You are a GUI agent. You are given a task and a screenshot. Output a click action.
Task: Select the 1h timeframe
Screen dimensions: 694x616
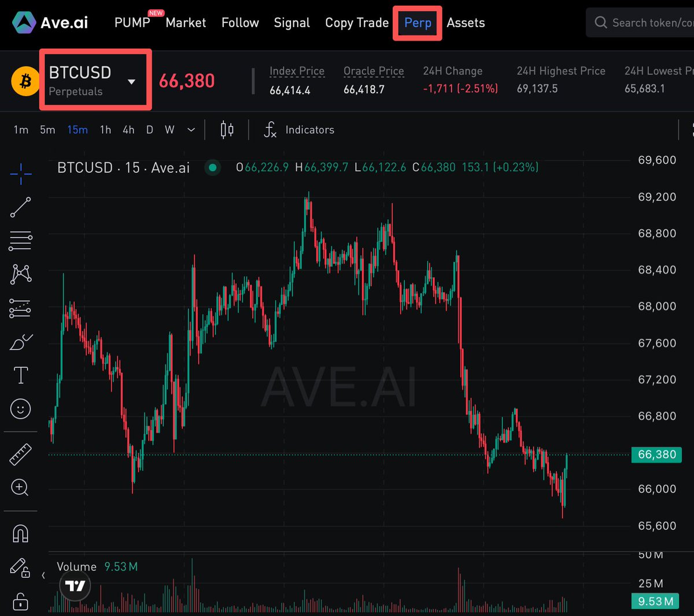pos(105,130)
